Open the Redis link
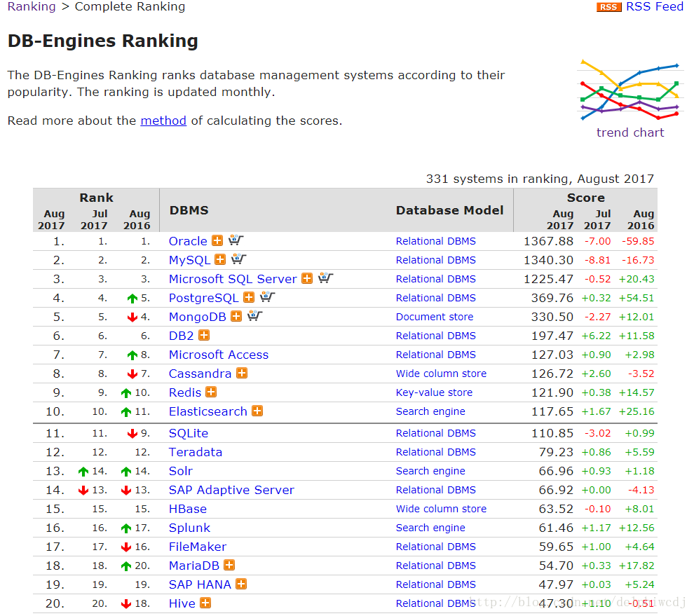694x616 pixels. [x=185, y=392]
